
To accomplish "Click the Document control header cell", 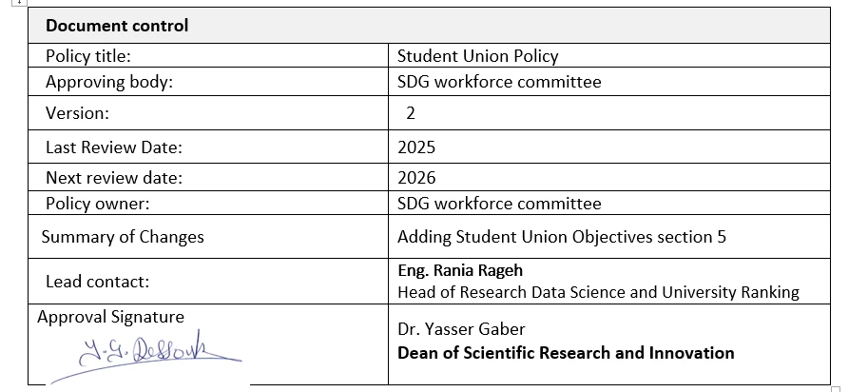I will coord(117,26).
